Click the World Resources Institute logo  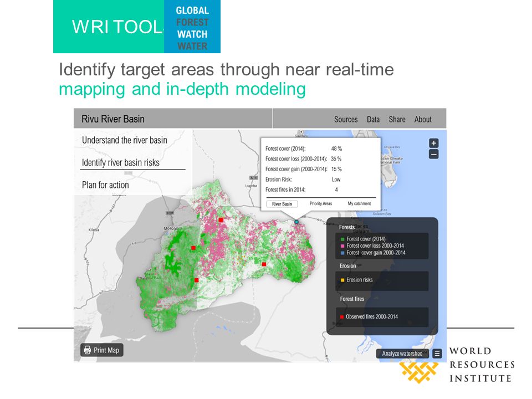(x=457, y=366)
